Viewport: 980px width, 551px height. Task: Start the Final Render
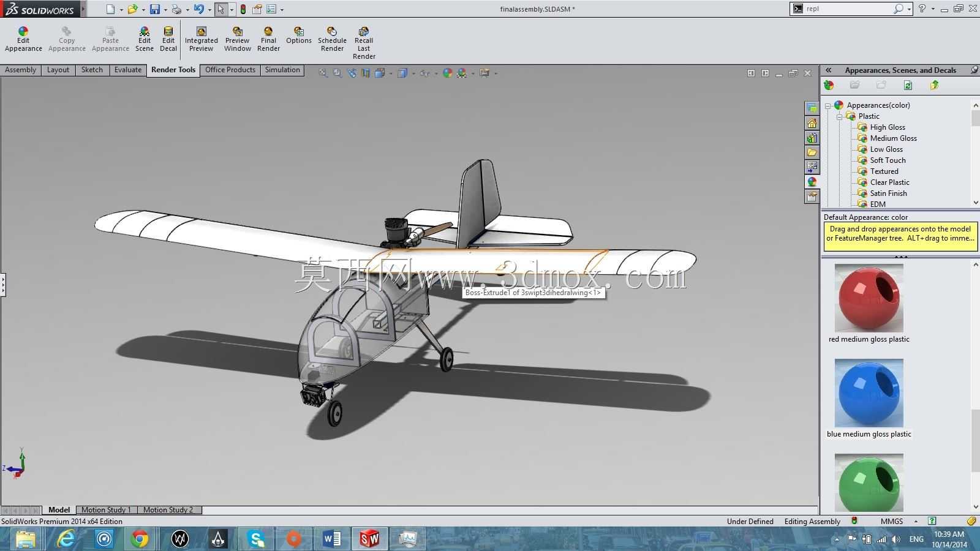click(268, 39)
